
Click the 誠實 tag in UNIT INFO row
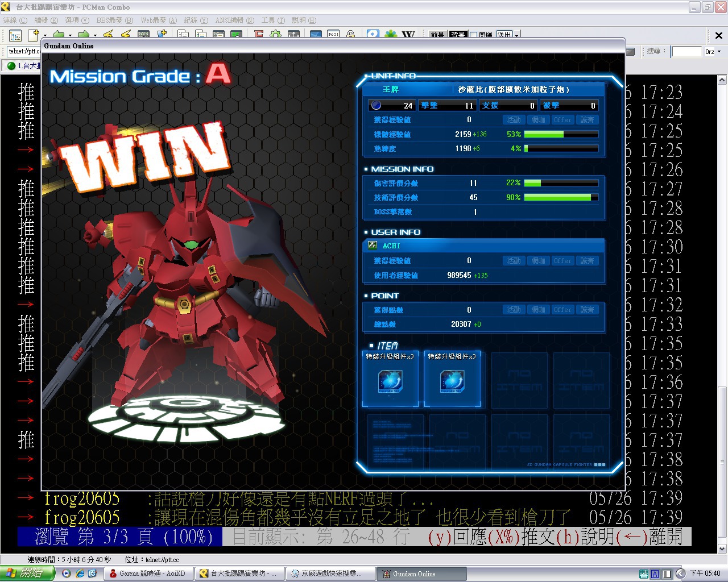point(587,120)
